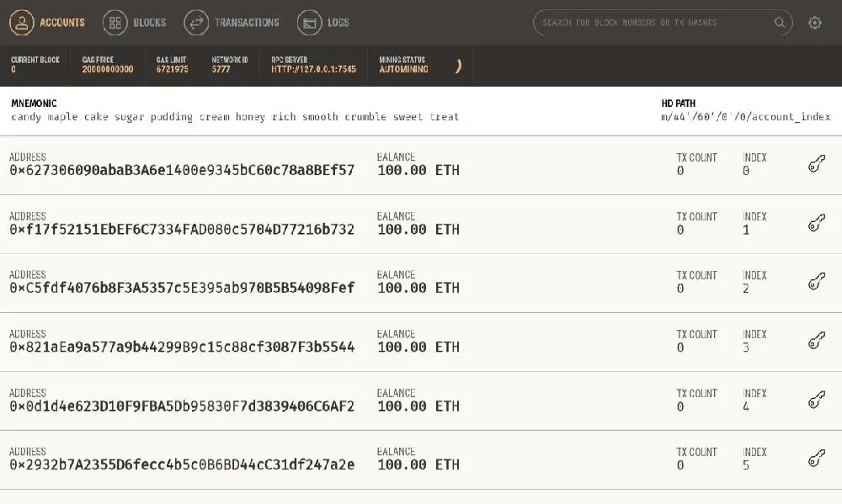Show private key for account index 1
Image resolution: width=842 pixels, height=504 pixels.
815,224
